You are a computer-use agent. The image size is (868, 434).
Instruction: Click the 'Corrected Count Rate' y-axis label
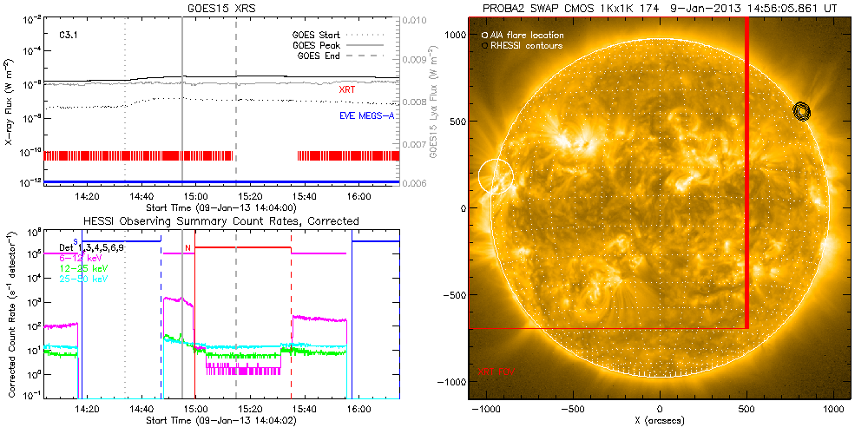[x=11, y=316]
